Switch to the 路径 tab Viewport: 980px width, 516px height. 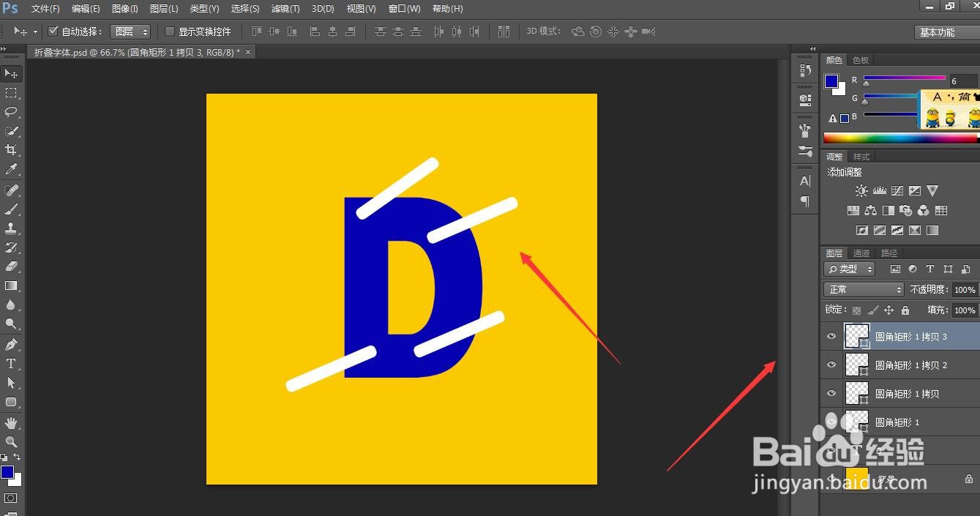coord(889,253)
